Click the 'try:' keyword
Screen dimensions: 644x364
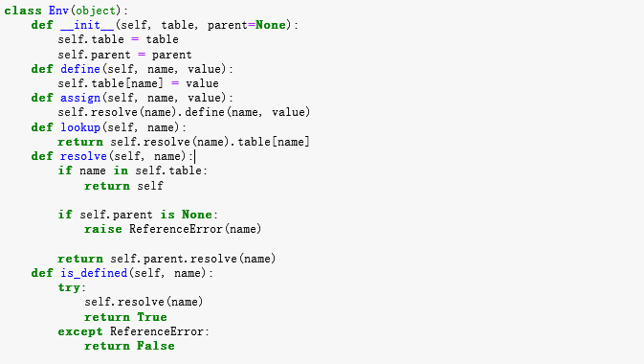coord(72,287)
